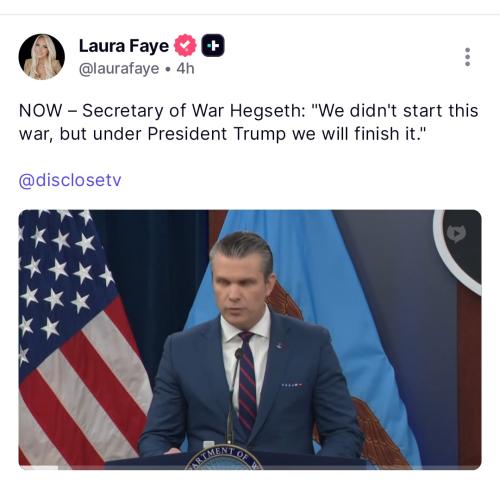Click the American flag in video thumbnail
This screenshot has height=485, width=500.
[x=83, y=339]
